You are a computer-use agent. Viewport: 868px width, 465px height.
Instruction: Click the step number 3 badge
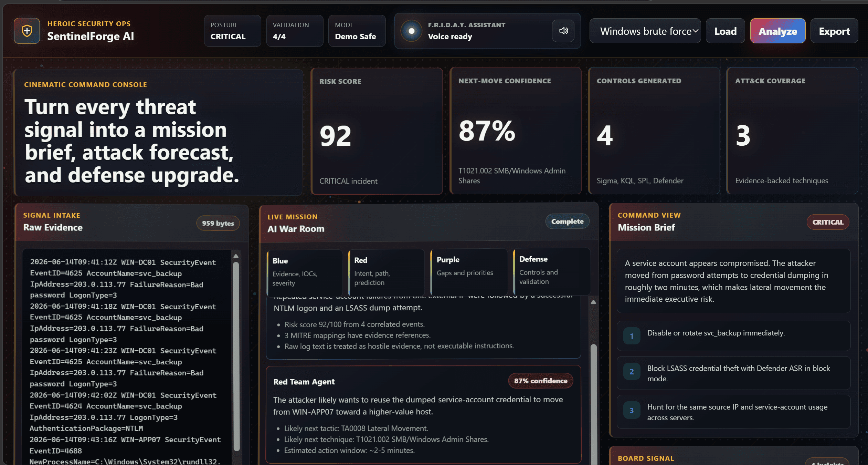tap(632, 410)
